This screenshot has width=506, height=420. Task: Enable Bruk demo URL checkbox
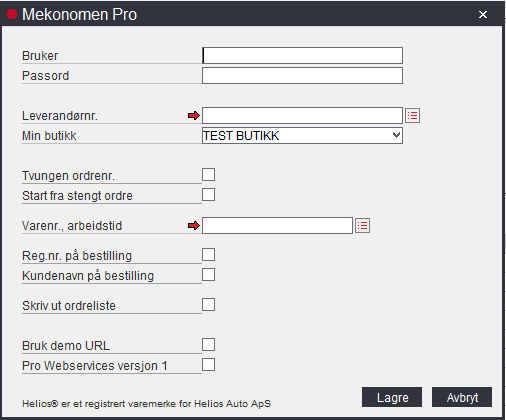208,344
